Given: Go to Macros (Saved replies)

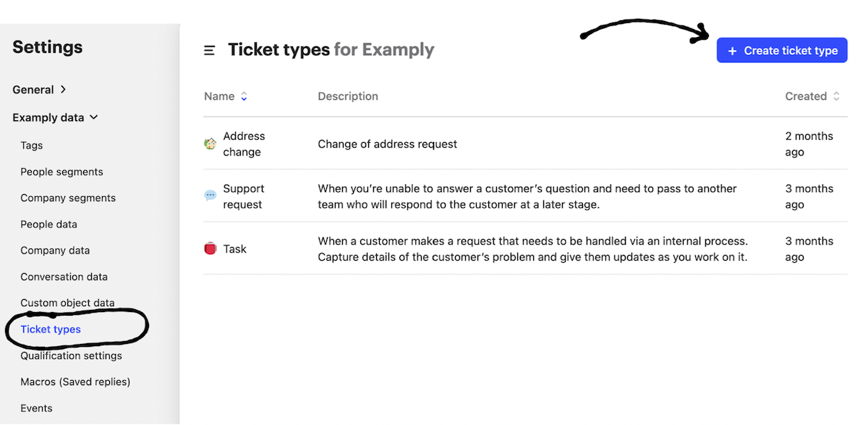Looking at the screenshot, I should 75,382.
